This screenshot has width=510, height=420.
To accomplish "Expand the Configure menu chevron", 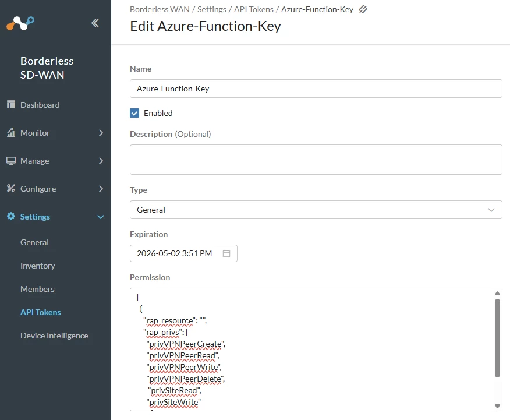I will [x=101, y=189].
